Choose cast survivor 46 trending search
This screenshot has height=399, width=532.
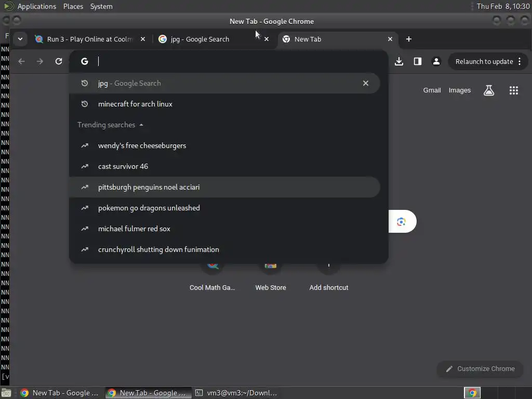coord(224,166)
